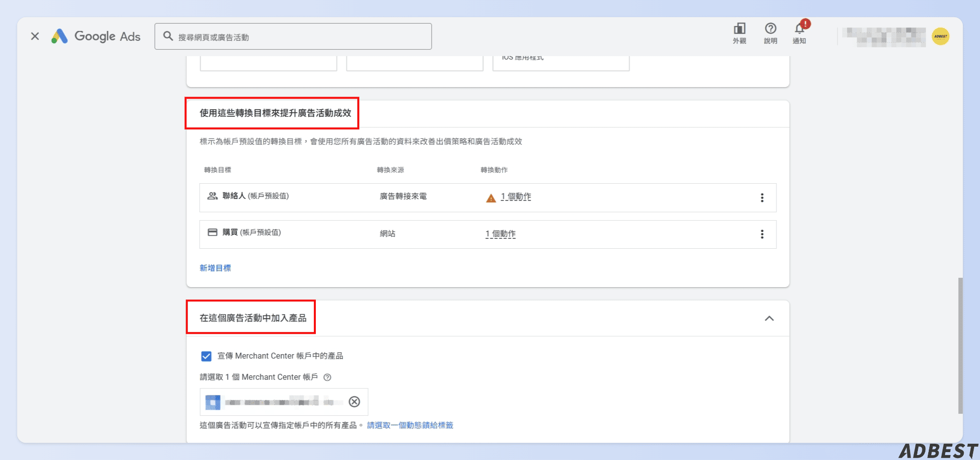Click the 轉換目標 column header
Image resolution: width=980 pixels, height=460 pixels.
point(218,170)
